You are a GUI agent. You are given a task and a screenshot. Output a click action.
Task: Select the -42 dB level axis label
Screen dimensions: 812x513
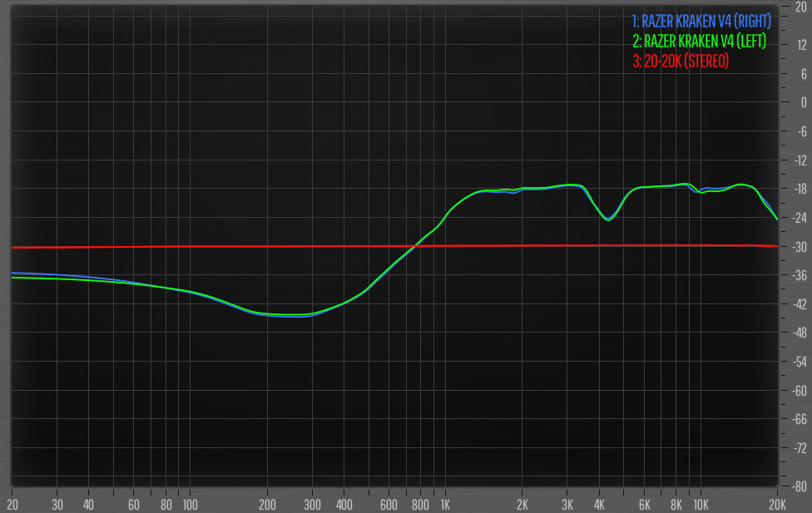click(x=800, y=303)
